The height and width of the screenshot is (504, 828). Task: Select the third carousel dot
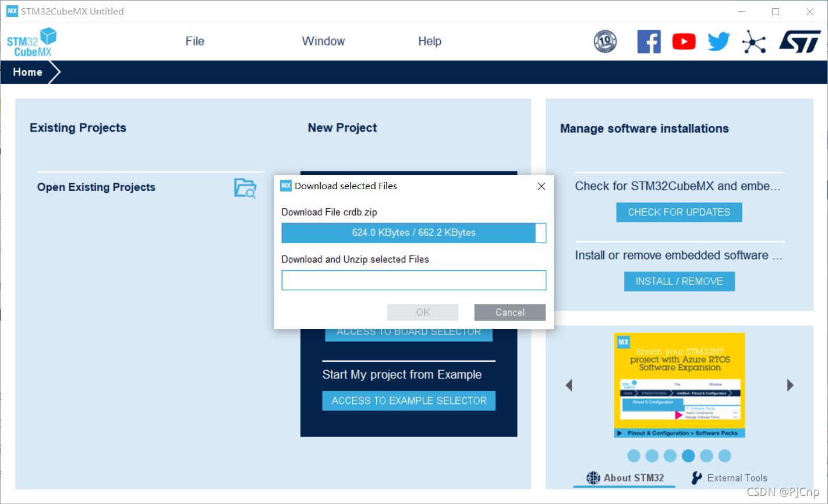[x=670, y=456]
